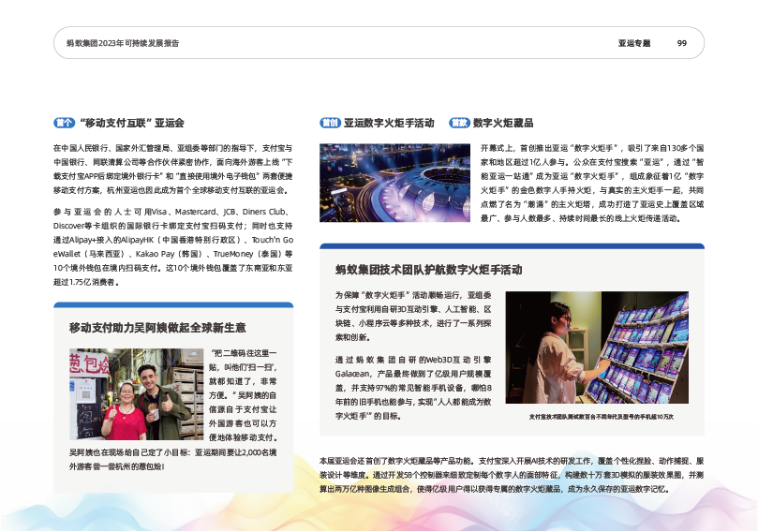Viewport: 758px width, 532px height.
Task: Click the card title 蚂蚁集团技术团队护航数字火炬手活动
Action: click(x=428, y=269)
